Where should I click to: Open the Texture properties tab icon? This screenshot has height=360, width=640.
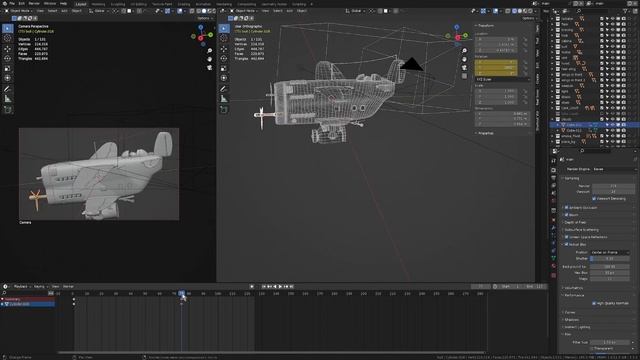pyautogui.click(x=553, y=276)
